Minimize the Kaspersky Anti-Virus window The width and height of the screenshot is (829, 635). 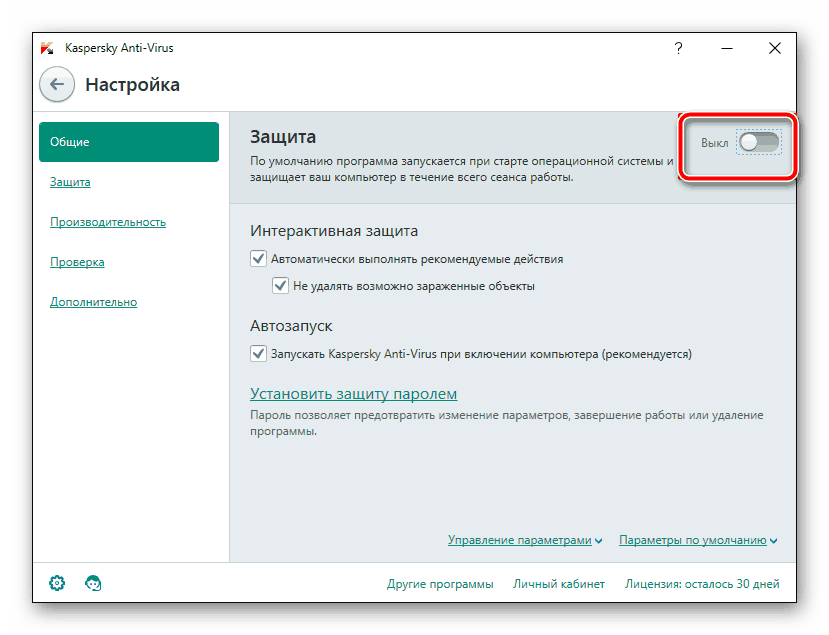727,48
